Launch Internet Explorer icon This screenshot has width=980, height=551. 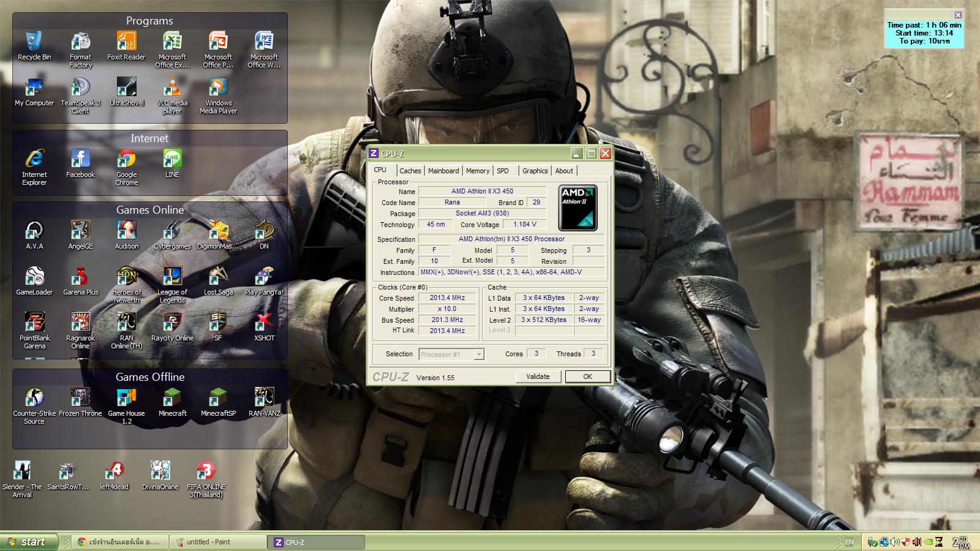[34, 167]
